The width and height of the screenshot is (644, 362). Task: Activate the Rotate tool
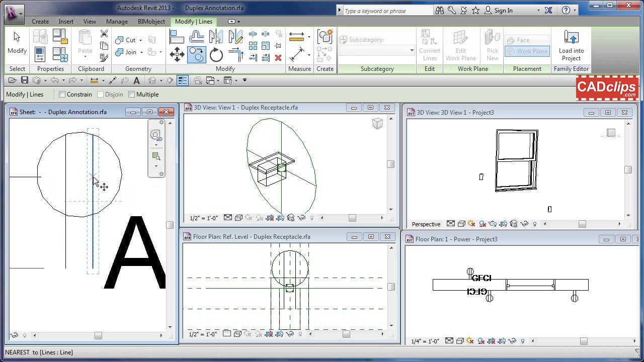216,54
